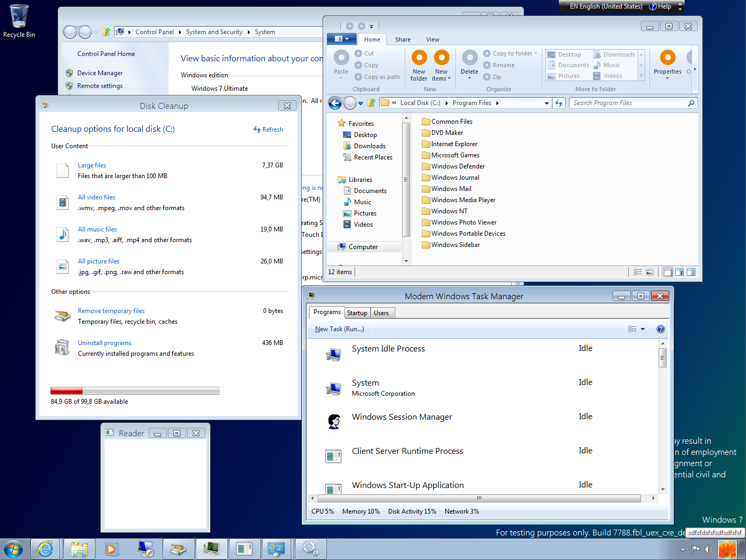Open Properties from the Explorer ribbon

click(667, 58)
